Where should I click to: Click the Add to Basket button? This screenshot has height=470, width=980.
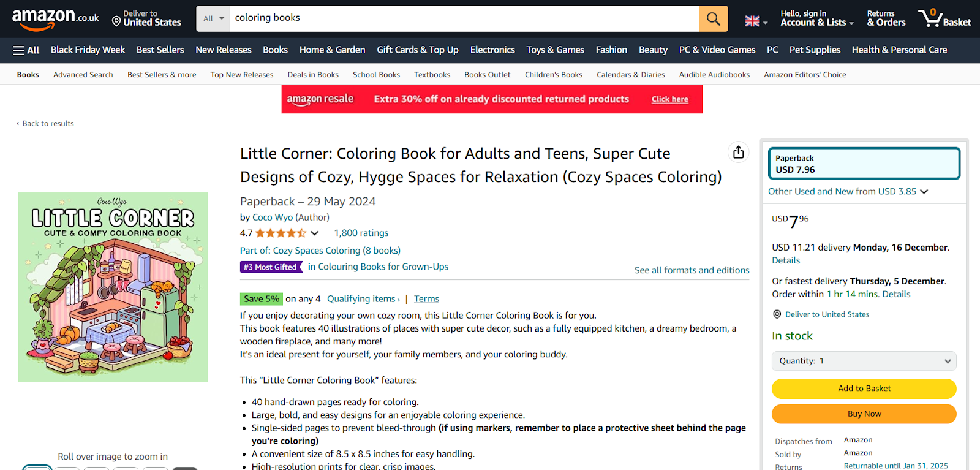pyautogui.click(x=864, y=388)
